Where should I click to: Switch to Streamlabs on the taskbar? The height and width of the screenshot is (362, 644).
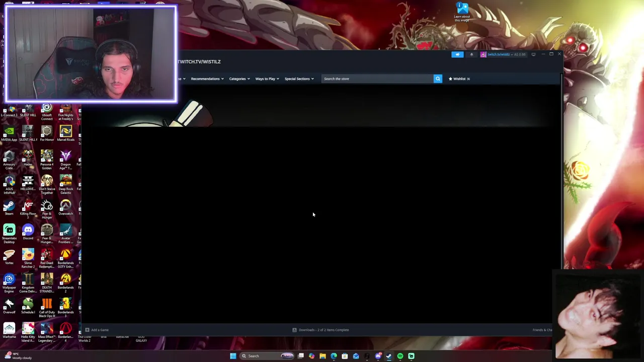[411, 356]
